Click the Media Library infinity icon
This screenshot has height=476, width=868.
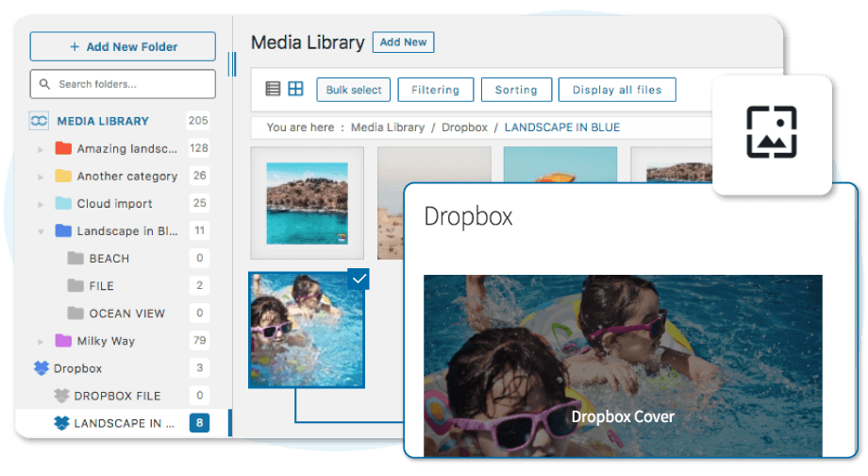[x=39, y=121]
